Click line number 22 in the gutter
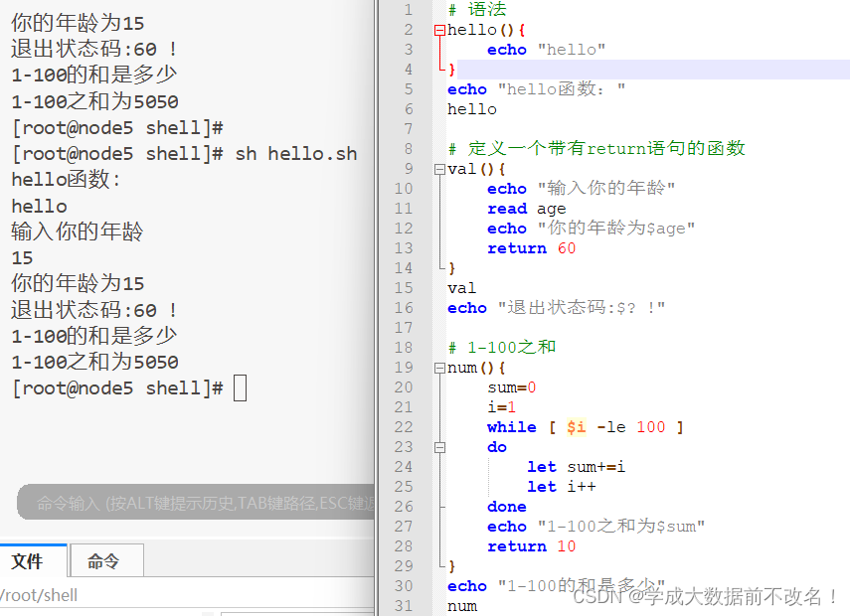Image resolution: width=850 pixels, height=616 pixels. point(404,427)
